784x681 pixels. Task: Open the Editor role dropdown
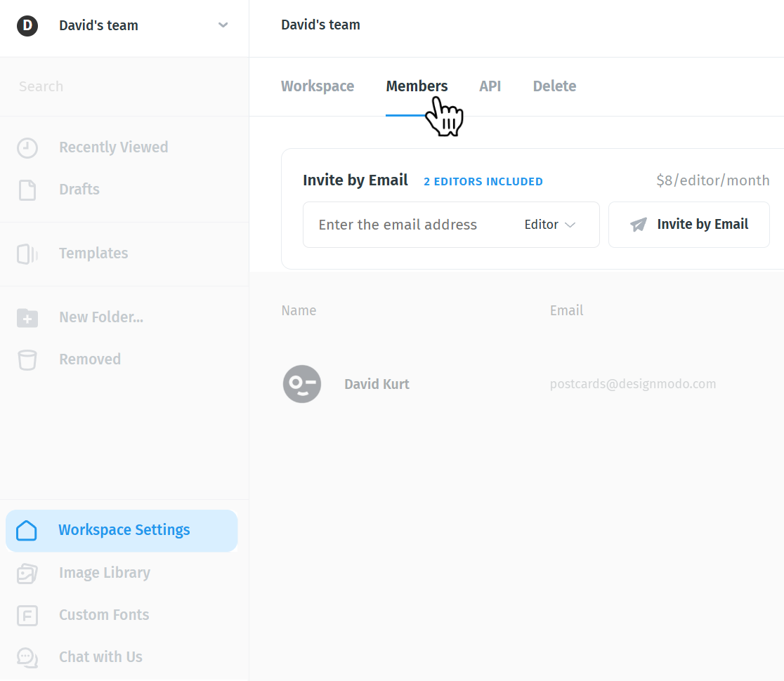coord(549,225)
